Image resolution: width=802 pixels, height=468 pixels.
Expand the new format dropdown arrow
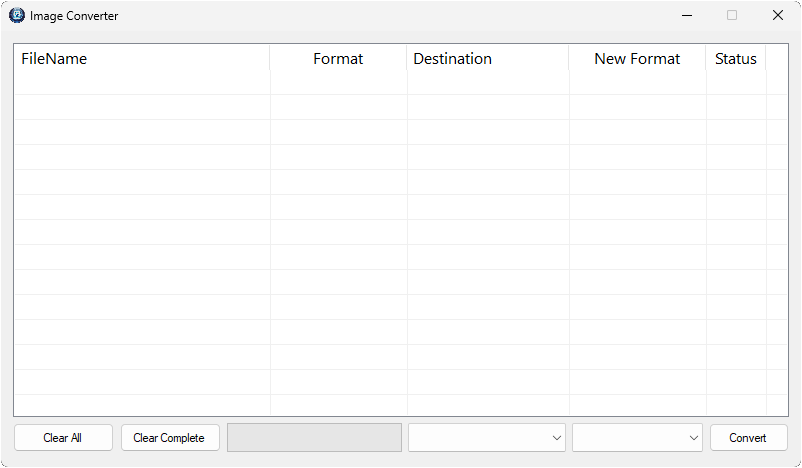pyautogui.click(x=694, y=438)
